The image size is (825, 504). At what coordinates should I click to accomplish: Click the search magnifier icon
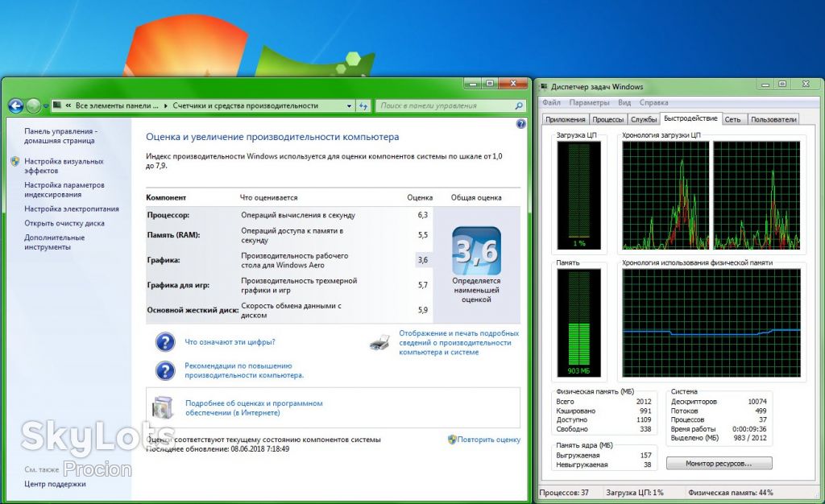point(518,105)
